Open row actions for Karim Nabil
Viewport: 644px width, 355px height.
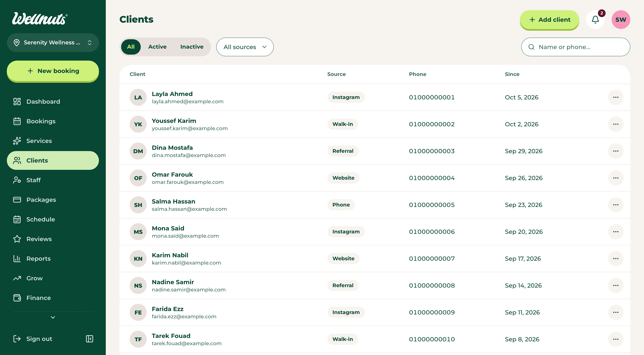pyautogui.click(x=616, y=259)
